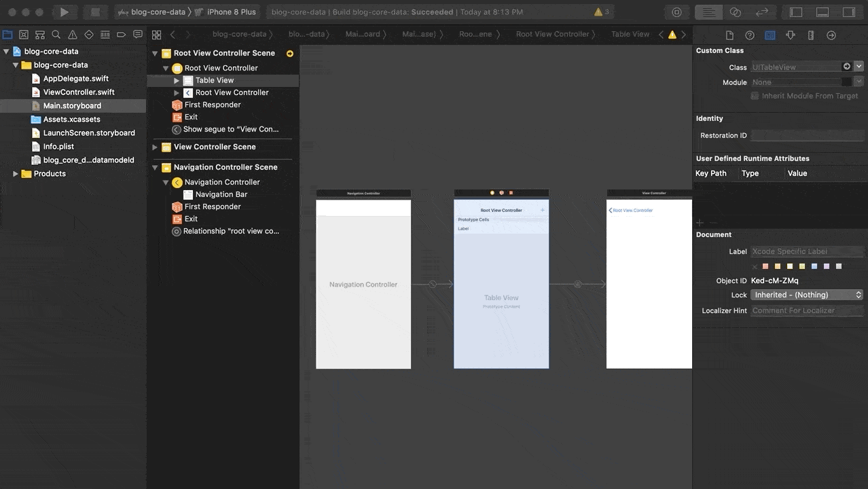Go forward in editor history
The height and width of the screenshot is (489, 868).
(x=188, y=35)
